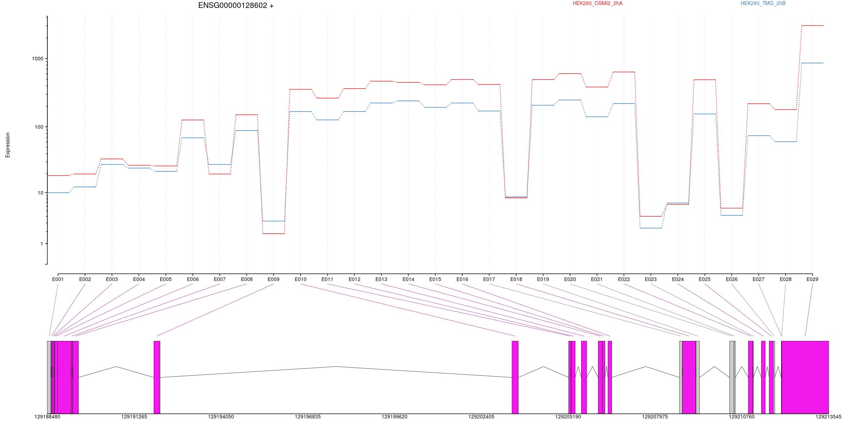The image size is (868, 434).
Task: Click the large magenta E029 exon block
Action: (x=805, y=377)
